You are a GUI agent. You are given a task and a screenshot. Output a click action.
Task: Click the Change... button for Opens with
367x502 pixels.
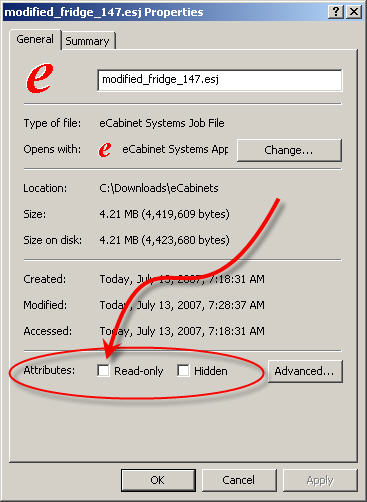(x=289, y=150)
